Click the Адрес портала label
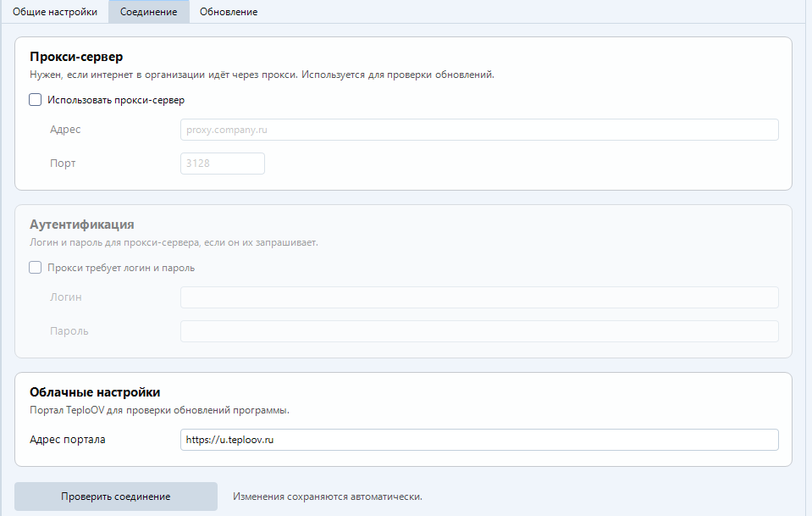 tap(68, 440)
